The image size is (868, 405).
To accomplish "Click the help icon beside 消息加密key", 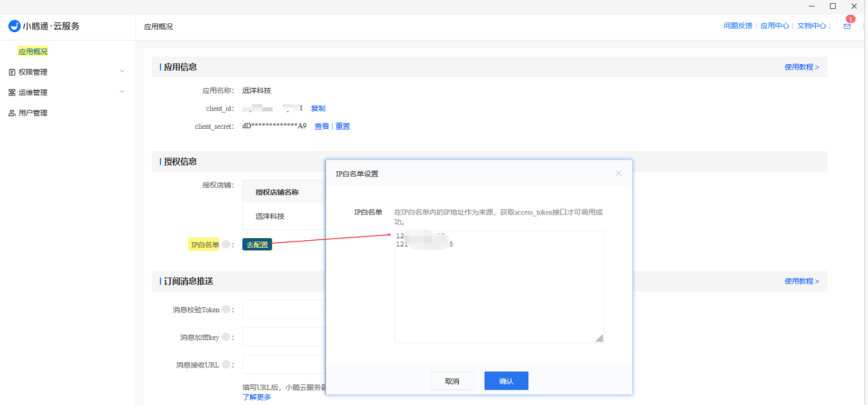I will [x=226, y=337].
